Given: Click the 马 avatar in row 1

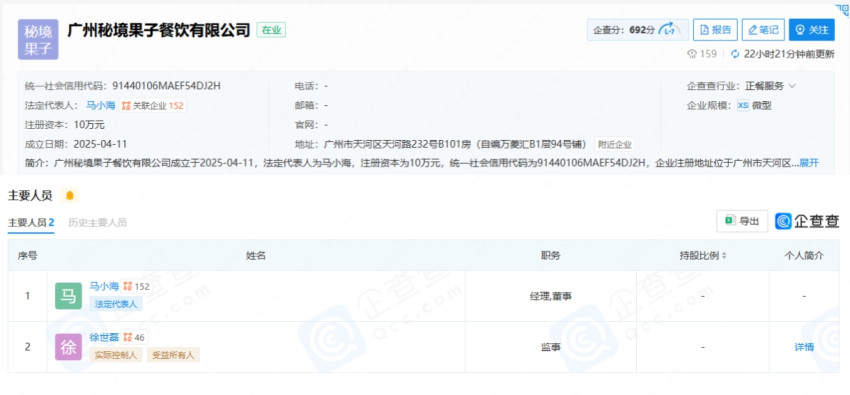Looking at the screenshot, I should [x=68, y=296].
